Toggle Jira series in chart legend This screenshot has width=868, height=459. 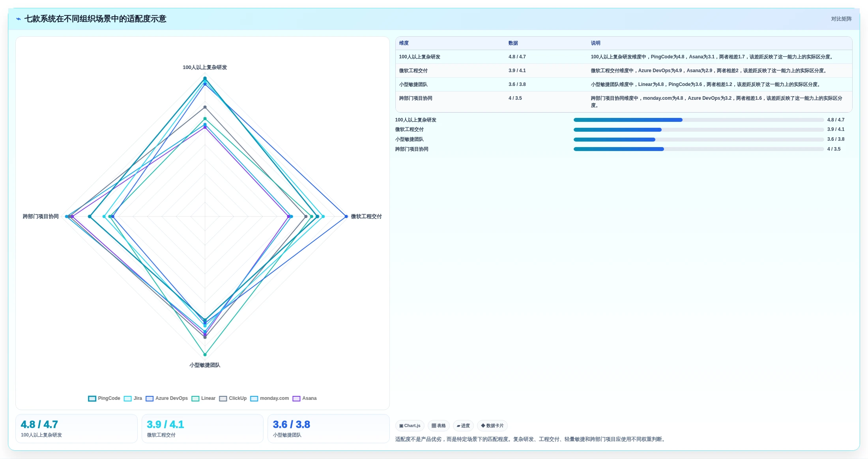tap(133, 398)
